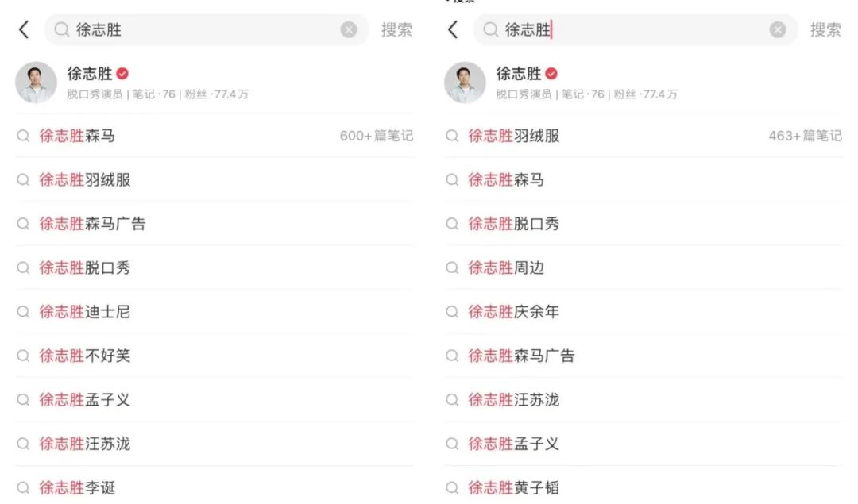
Task: Select suggestion 徐志胜迪士尼
Action: 85,312
